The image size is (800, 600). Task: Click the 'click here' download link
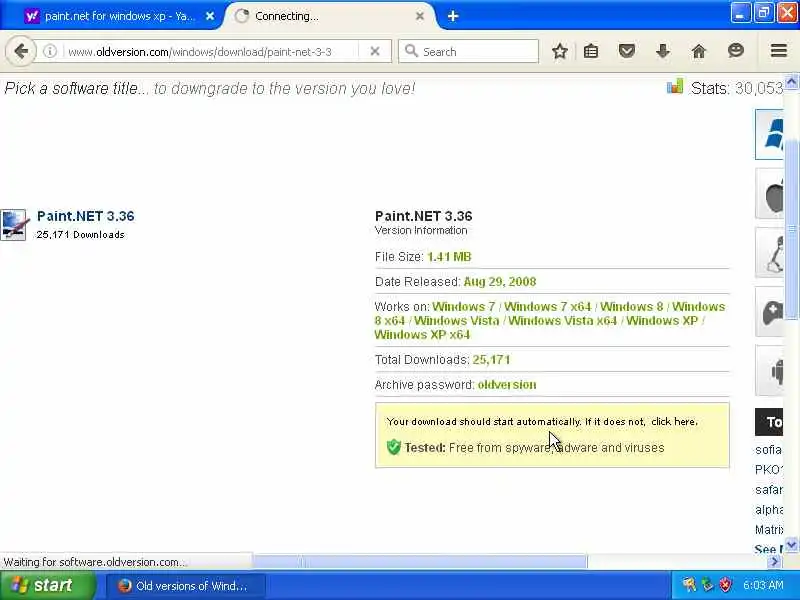673,421
